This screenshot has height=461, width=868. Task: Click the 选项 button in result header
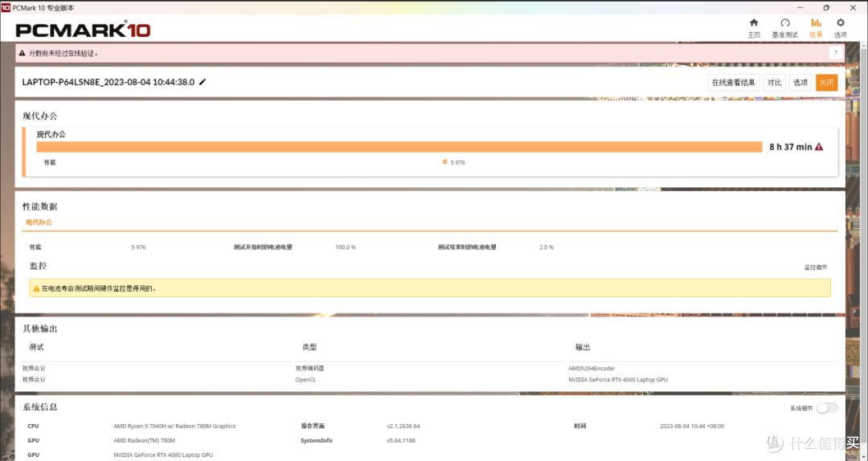click(x=800, y=83)
